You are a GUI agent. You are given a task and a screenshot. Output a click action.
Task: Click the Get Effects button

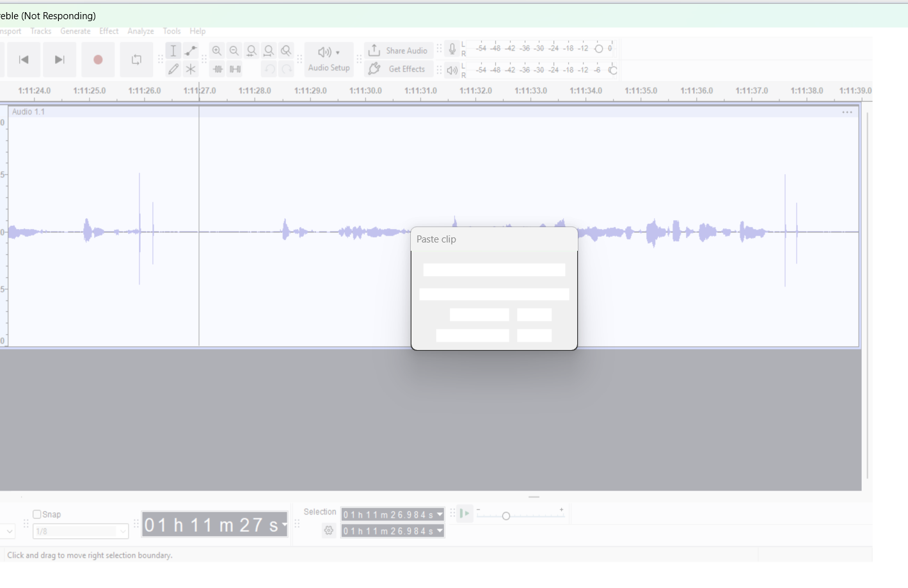398,69
